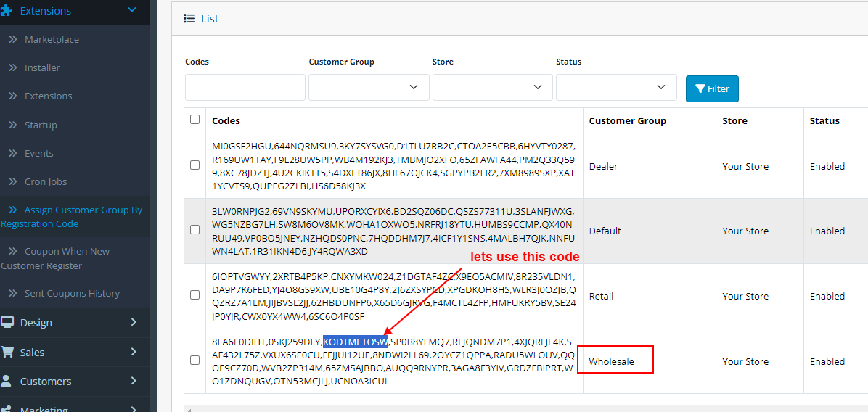
Task: Click the Codes column header
Action: [x=226, y=120]
